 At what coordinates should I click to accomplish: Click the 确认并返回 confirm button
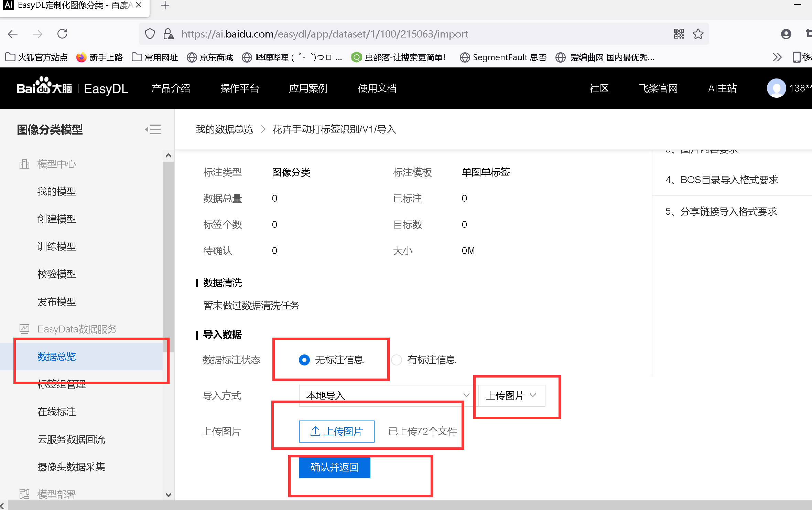[334, 467]
